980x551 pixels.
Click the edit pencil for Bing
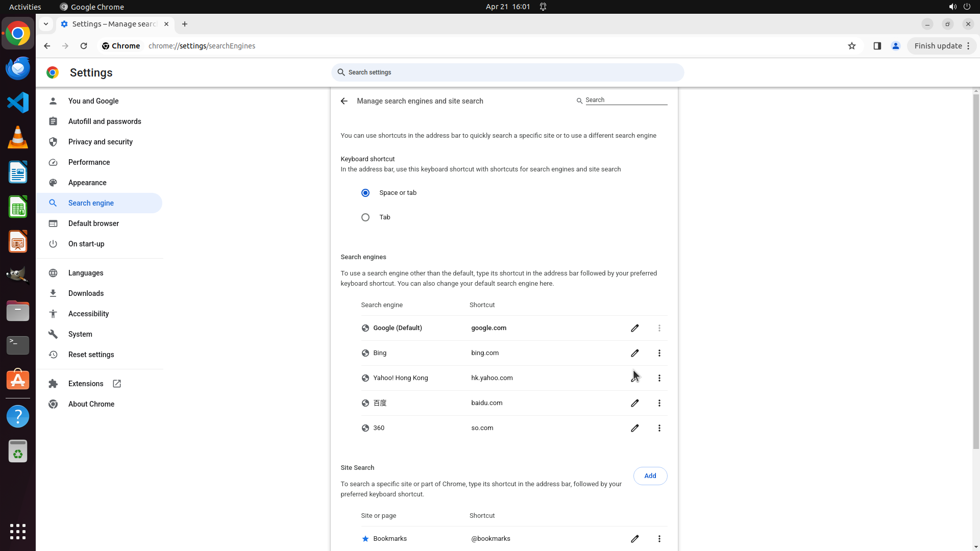click(634, 353)
